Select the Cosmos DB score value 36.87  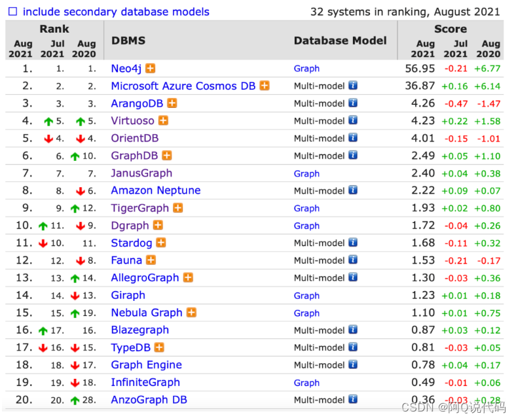(420, 86)
